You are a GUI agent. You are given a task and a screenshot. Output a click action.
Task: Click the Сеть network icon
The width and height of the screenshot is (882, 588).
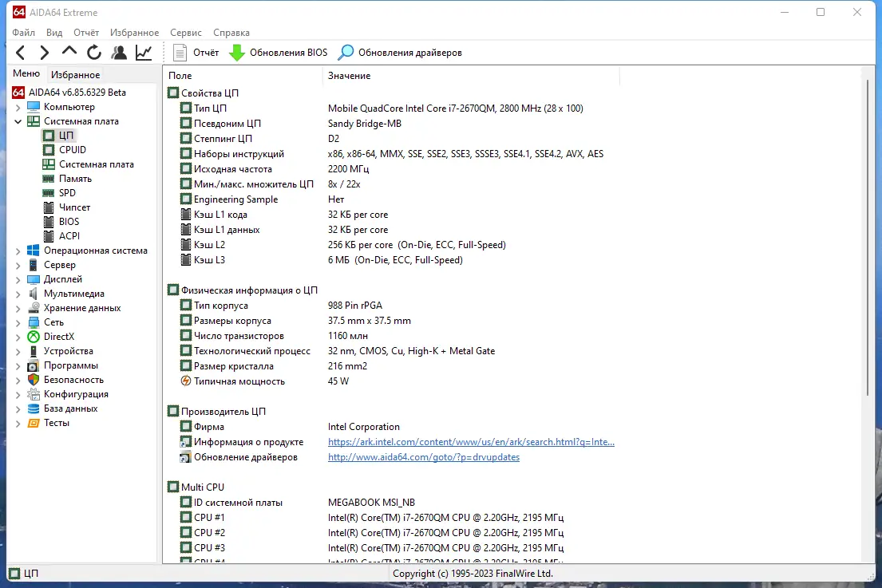click(x=34, y=322)
